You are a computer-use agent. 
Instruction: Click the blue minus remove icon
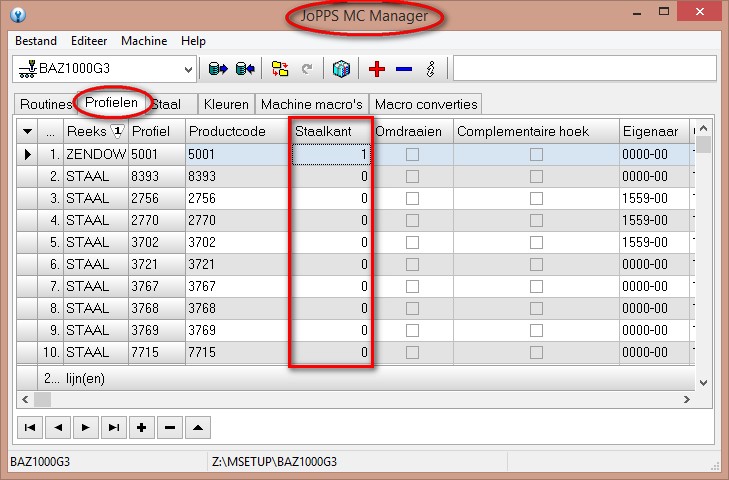(404, 69)
